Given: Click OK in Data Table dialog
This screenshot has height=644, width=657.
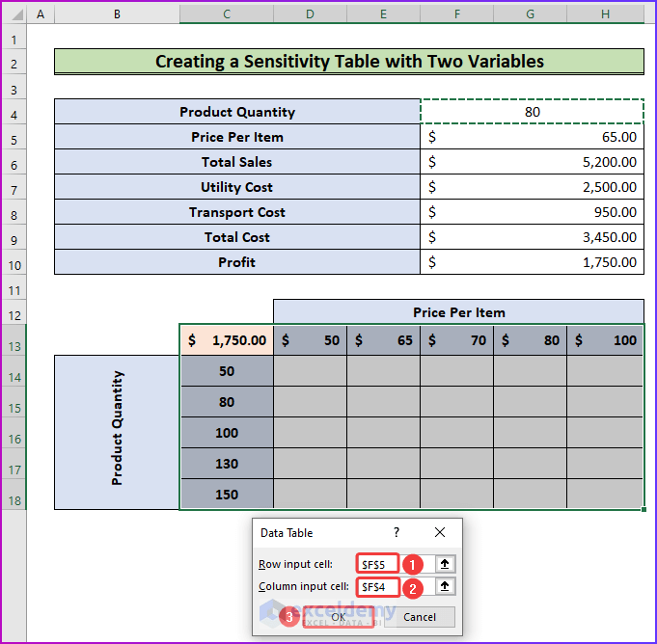Looking at the screenshot, I should pos(338,617).
